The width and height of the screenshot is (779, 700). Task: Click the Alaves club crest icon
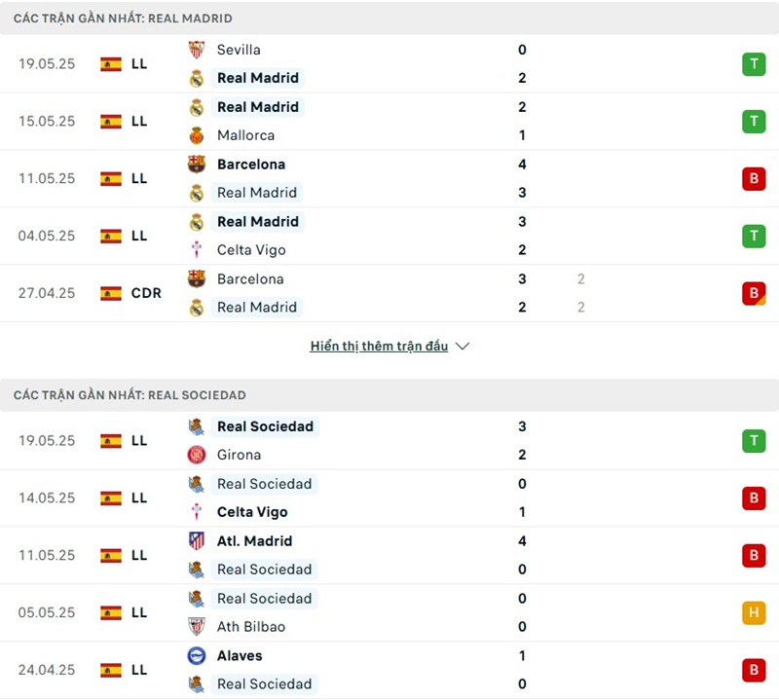pyautogui.click(x=197, y=656)
